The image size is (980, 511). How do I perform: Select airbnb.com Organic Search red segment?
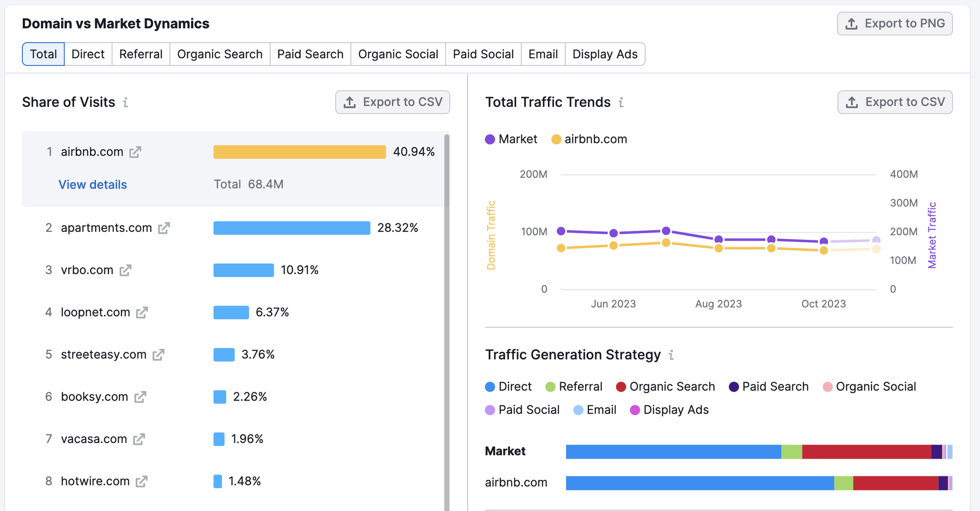pos(896,483)
